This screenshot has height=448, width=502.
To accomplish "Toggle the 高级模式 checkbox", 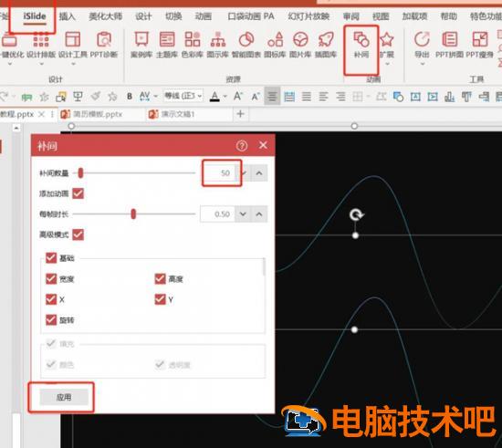I will [x=78, y=234].
